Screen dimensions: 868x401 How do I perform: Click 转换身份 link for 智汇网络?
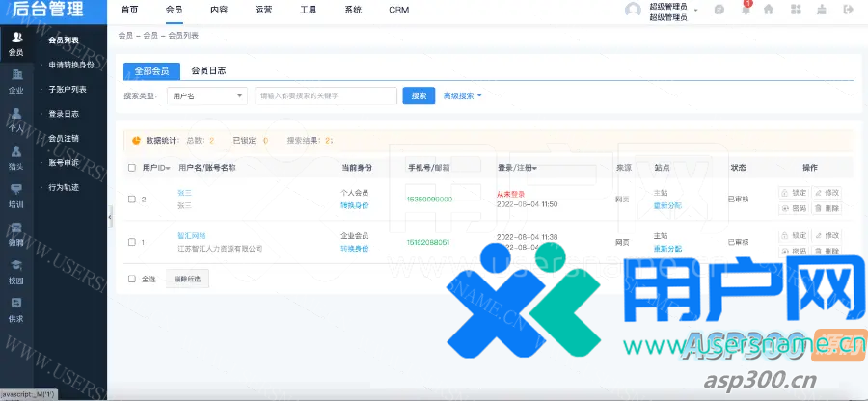tap(354, 249)
